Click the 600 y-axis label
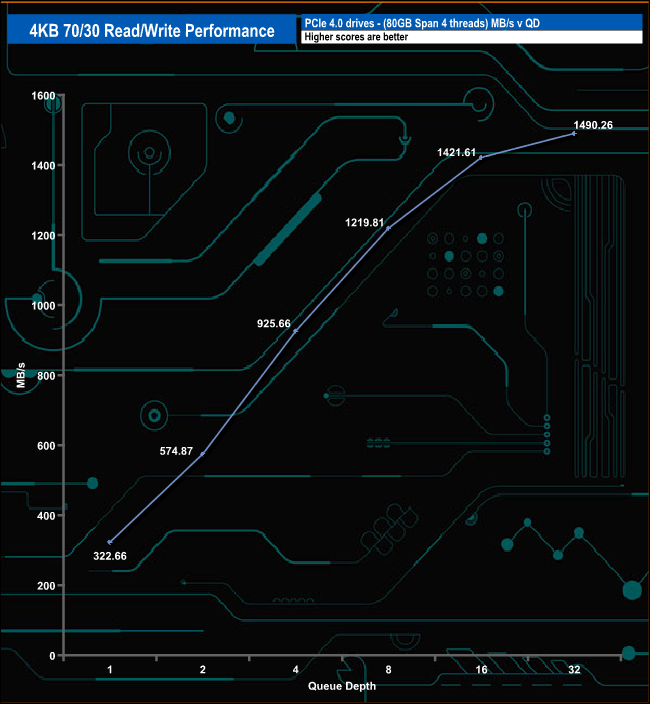 coord(46,446)
